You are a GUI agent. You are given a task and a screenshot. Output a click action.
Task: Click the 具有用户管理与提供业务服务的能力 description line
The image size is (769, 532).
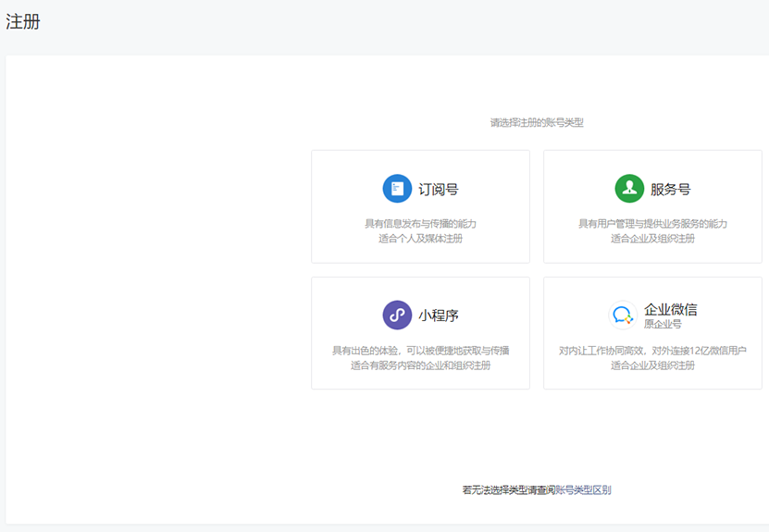pyautogui.click(x=652, y=224)
